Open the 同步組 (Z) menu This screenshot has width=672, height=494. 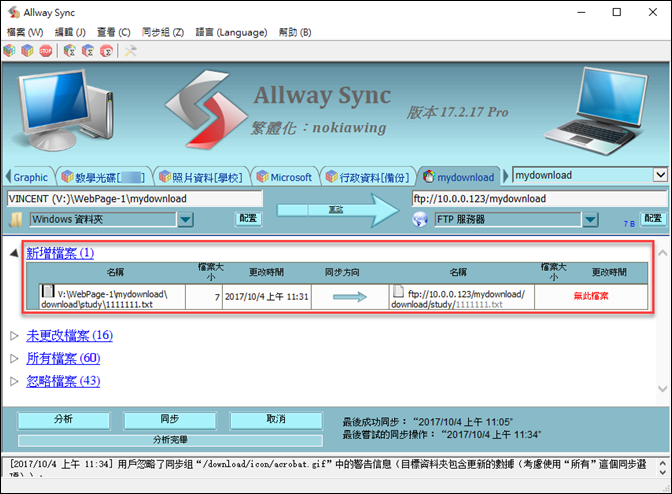tap(163, 32)
